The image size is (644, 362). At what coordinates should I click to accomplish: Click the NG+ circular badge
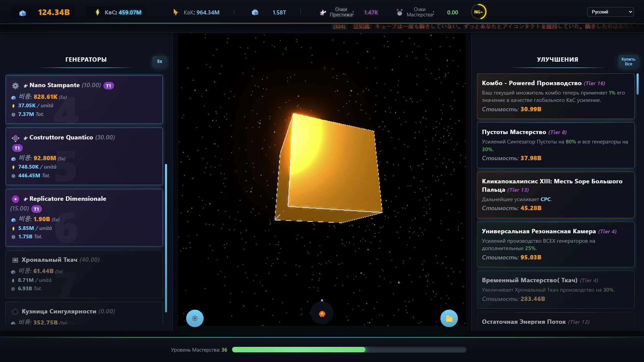point(478,12)
